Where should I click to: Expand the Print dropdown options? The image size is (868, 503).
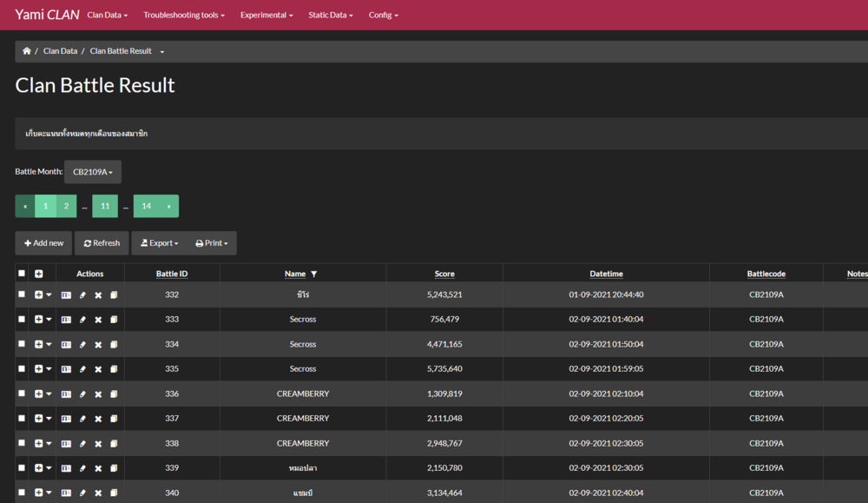[x=212, y=243]
